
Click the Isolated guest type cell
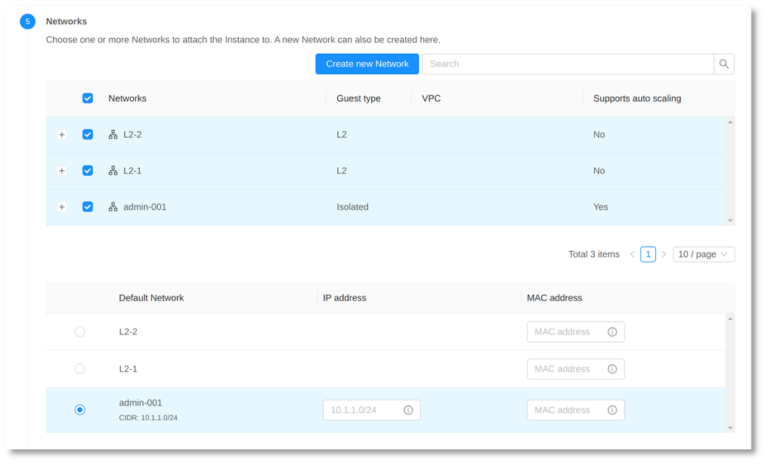tap(352, 207)
